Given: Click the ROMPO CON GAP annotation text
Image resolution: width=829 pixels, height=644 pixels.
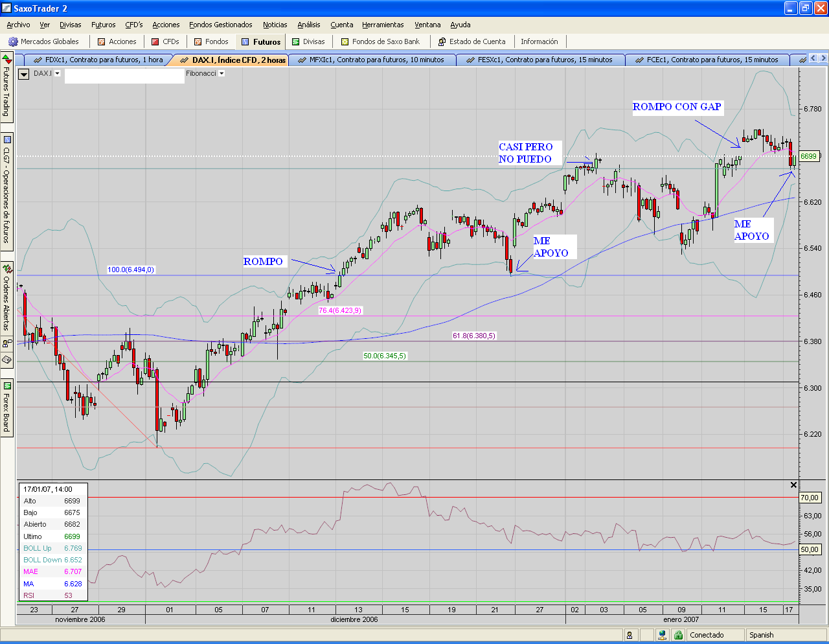Looking at the screenshot, I should [x=677, y=107].
